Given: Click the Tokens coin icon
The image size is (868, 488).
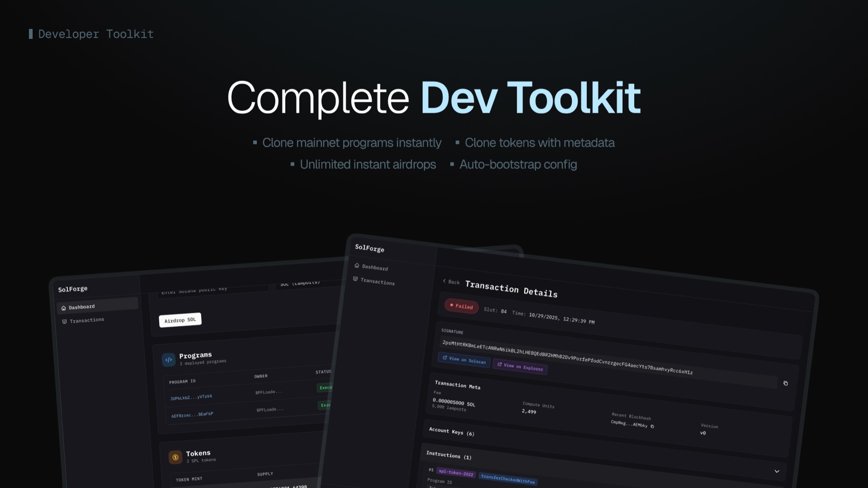Looking at the screenshot, I should click(176, 457).
